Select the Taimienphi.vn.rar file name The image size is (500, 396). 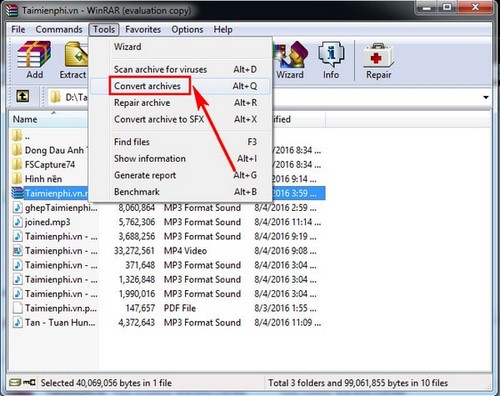tap(57, 193)
